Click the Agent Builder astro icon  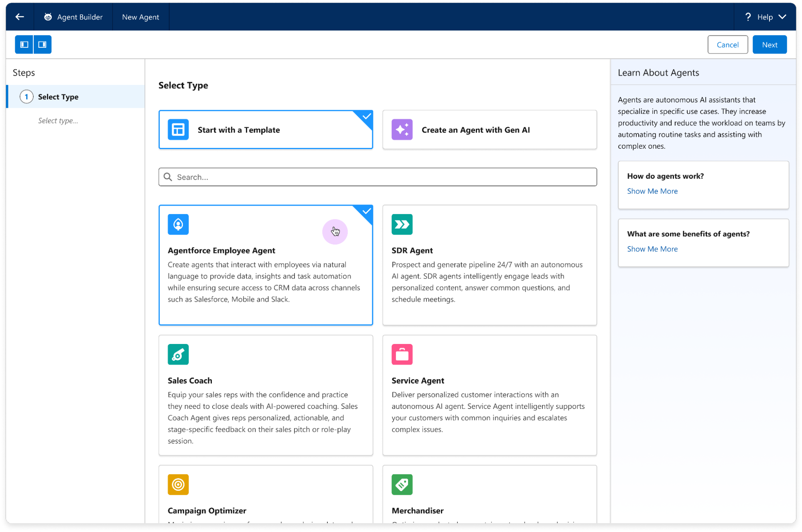tap(48, 17)
